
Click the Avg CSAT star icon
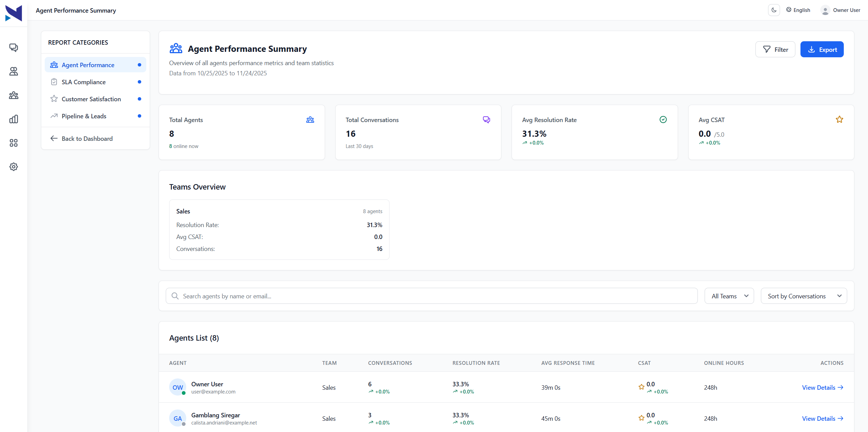(x=839, y=119)
